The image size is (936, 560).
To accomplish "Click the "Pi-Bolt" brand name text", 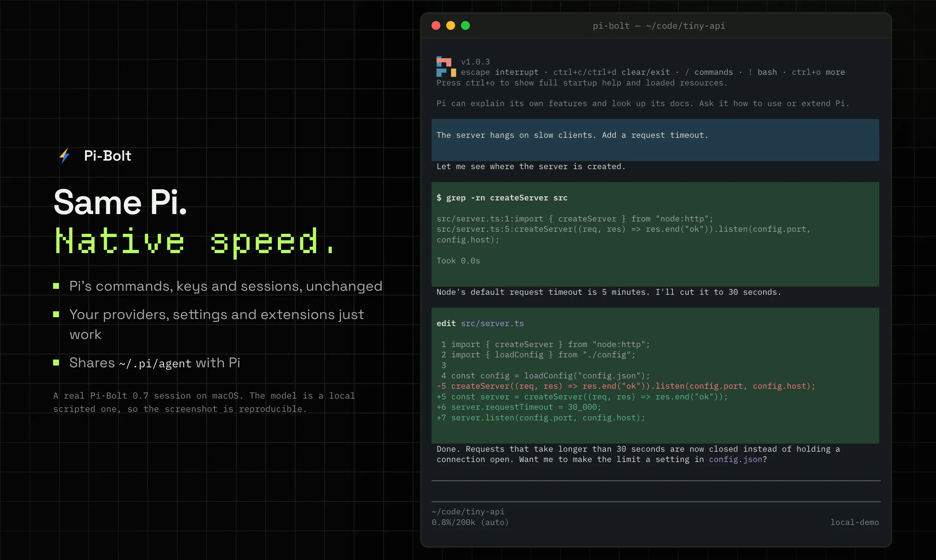I will point(108,155).
